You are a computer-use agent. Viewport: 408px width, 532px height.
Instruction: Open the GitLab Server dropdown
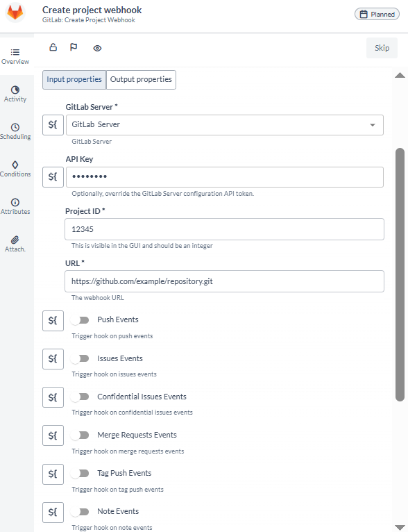click(225, 125)
